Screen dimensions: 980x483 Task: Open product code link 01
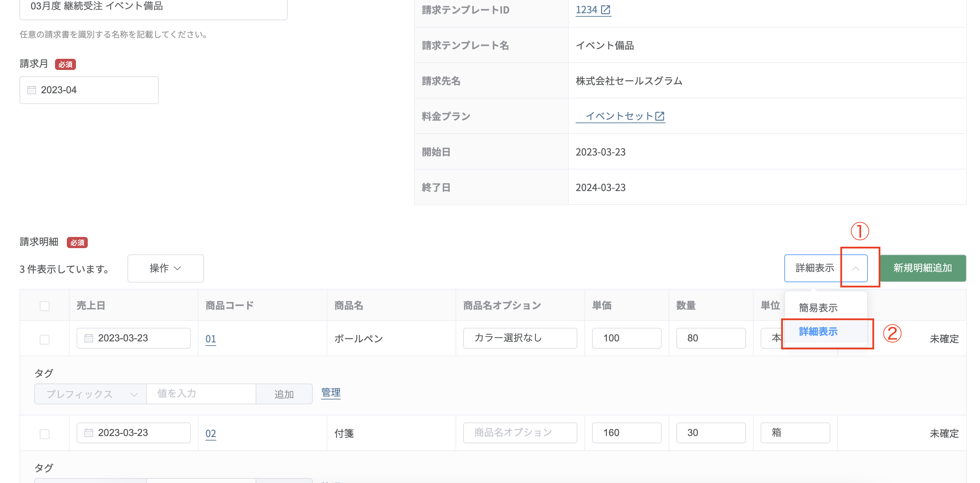point(211,339)
